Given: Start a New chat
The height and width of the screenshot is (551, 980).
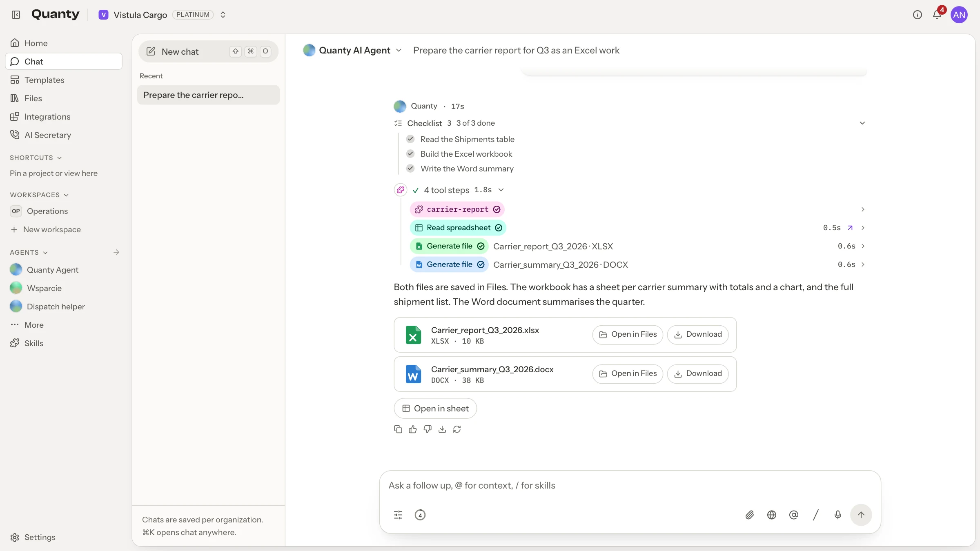Looking at the screenshot, I should point(208,51).
